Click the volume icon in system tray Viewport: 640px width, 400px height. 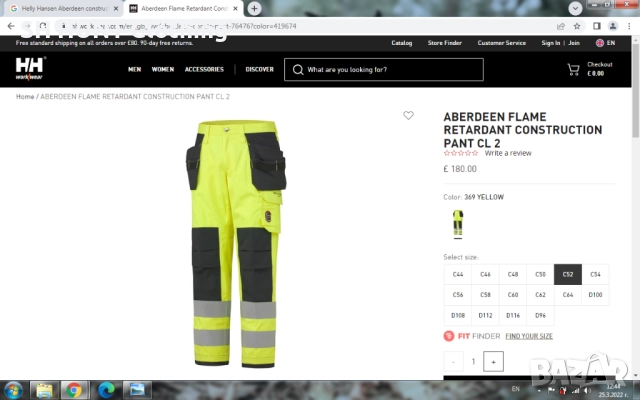click(587, 391)
